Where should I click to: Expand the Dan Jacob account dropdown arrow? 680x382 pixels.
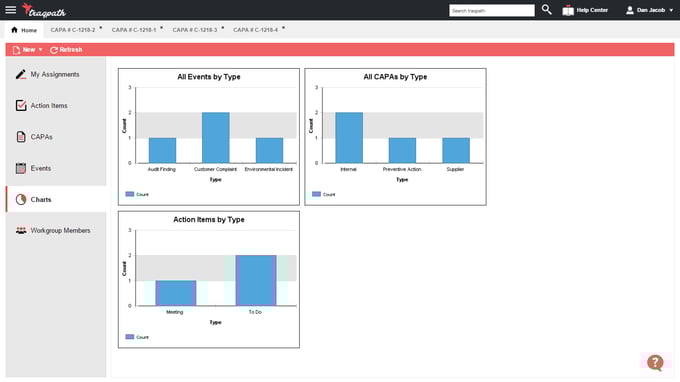pos(671,10)
